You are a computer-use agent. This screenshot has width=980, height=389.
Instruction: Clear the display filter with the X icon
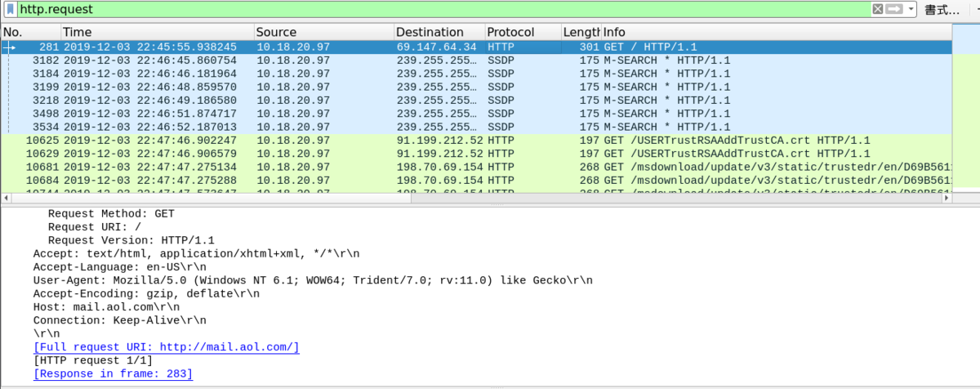click(x=878, y=9)
